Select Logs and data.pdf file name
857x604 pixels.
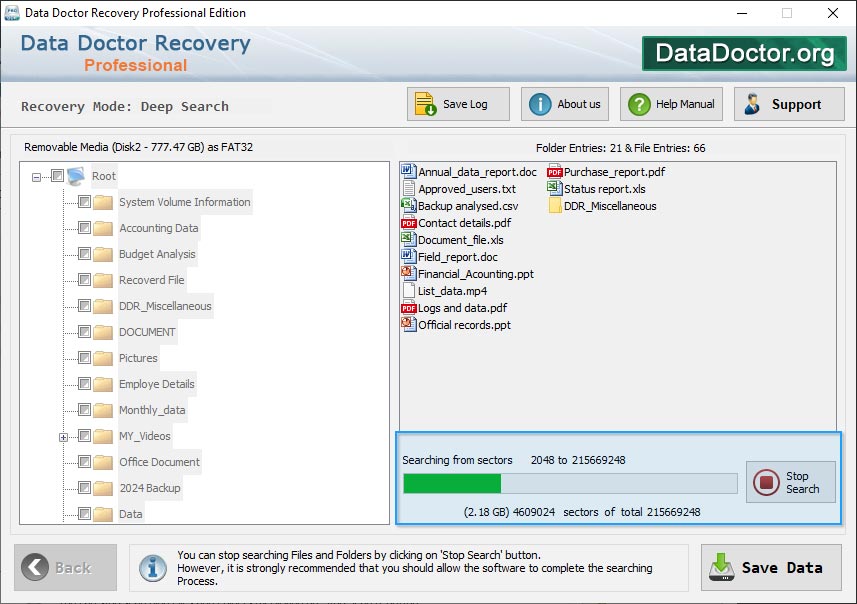click(x=462, y=308)
